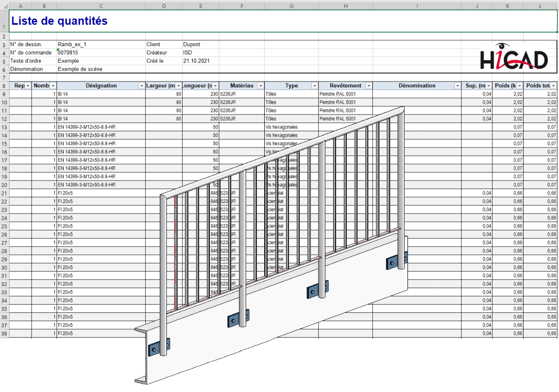Open the Désignation column filter dropdown

click(x=141, y=86)
